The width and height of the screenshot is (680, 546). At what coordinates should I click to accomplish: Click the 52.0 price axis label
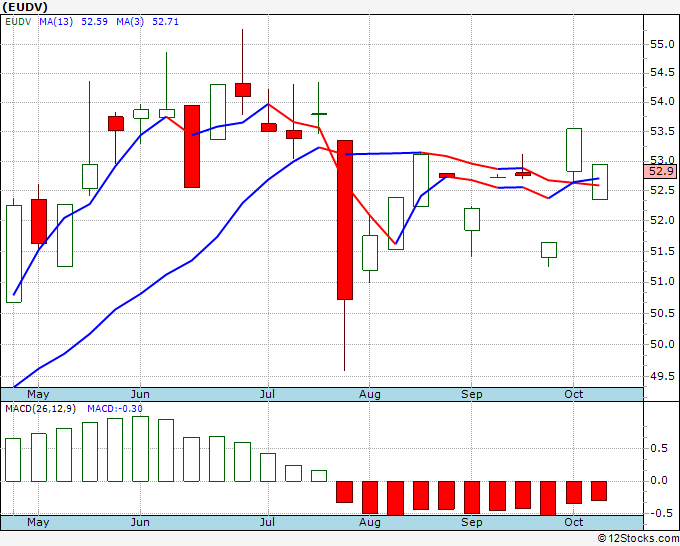662,220
